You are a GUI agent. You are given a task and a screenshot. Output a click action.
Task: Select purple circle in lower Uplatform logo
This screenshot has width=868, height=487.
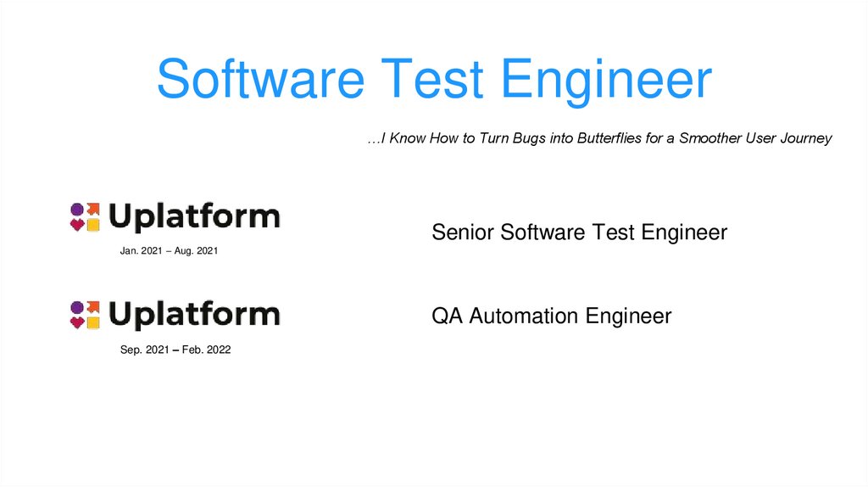click(76, 306)
